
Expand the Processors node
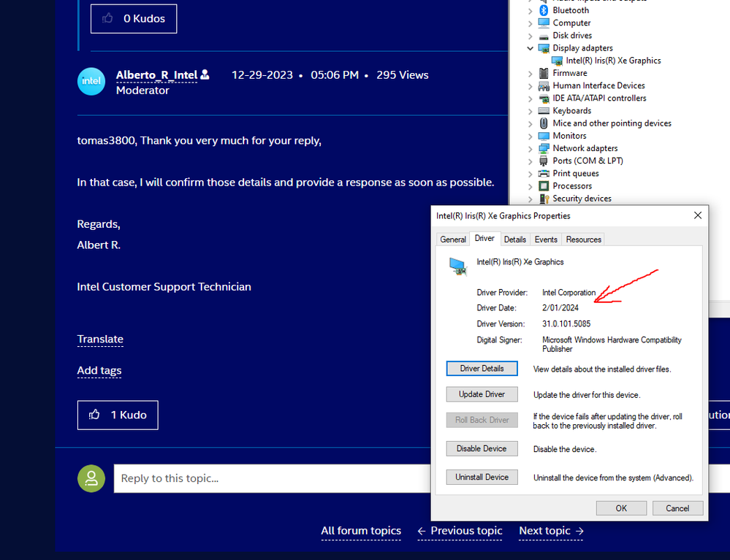point(530,186)
